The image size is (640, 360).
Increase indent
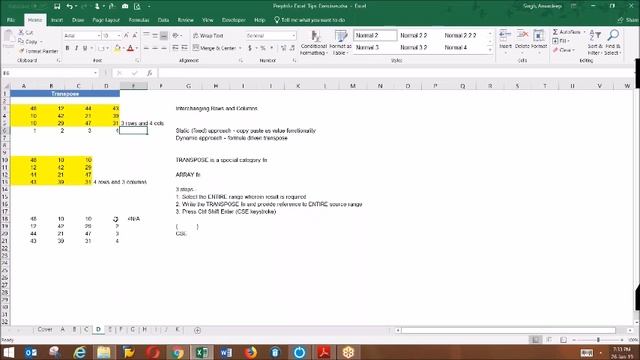pyautogui.click(x=184, y=48)
